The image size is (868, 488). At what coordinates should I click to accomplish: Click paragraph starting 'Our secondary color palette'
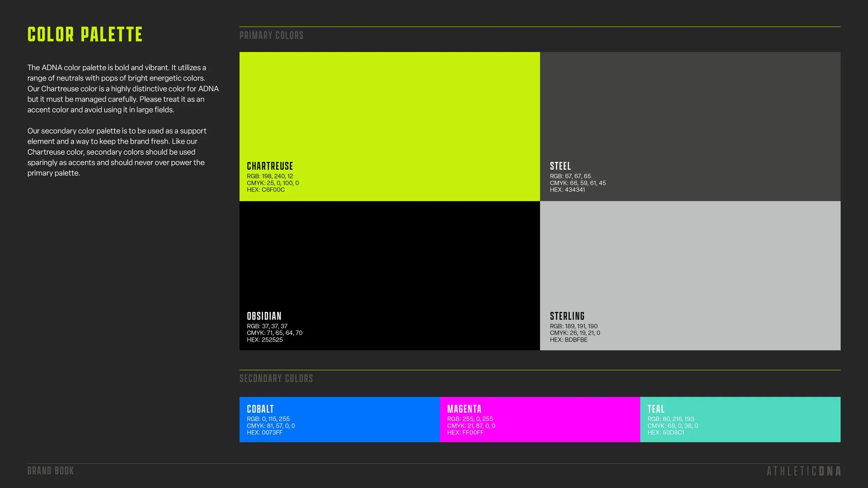click(x=117, y=152)
